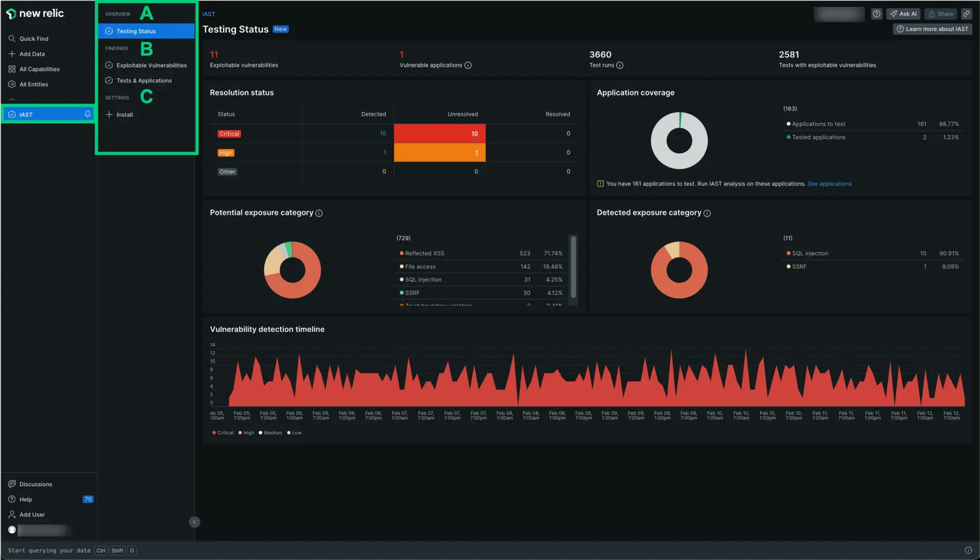
Task: Click the IAST breadcrumb link
Action: click(209, 14)
